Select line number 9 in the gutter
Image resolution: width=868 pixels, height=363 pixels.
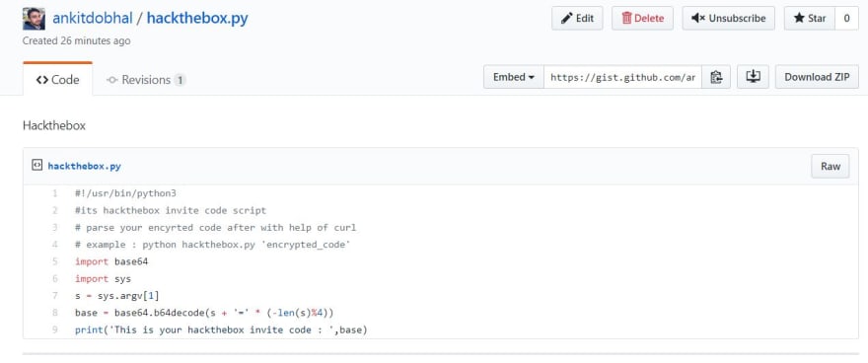click(55, 329)
